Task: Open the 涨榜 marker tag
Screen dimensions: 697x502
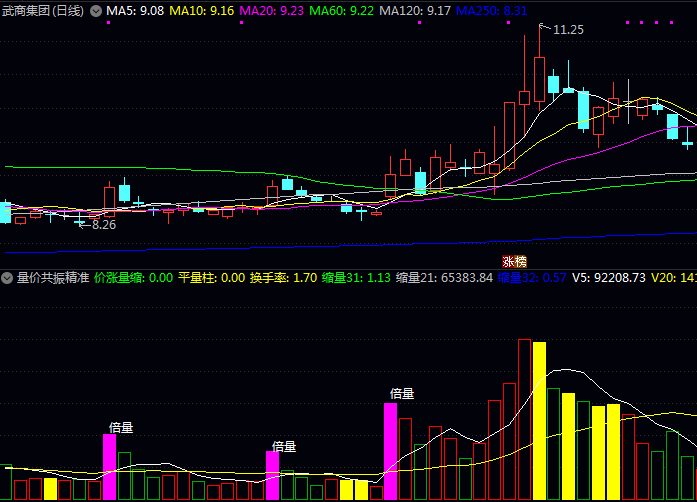Action: coord(514,261)
